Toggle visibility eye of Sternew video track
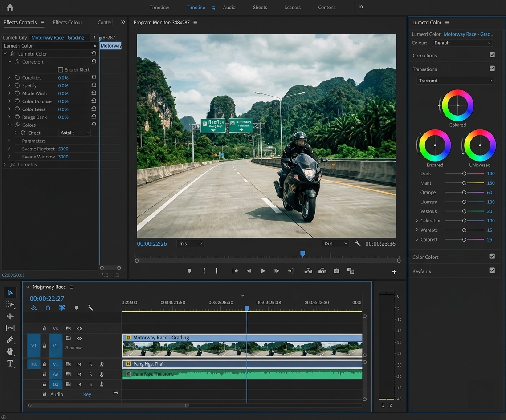Viewport: 506px width, 420px height. 79,339
